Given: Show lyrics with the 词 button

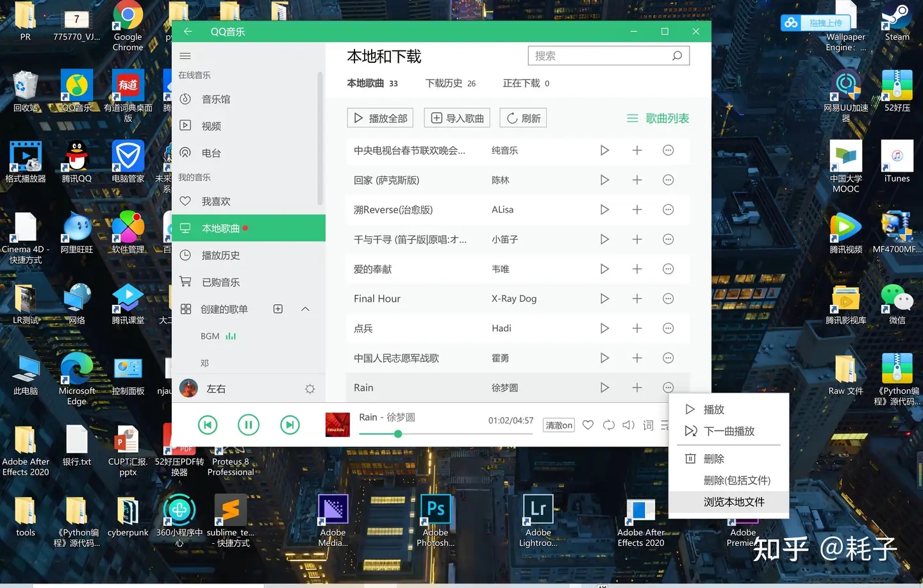Looking at the screenshot, I should tap(648, 425).
